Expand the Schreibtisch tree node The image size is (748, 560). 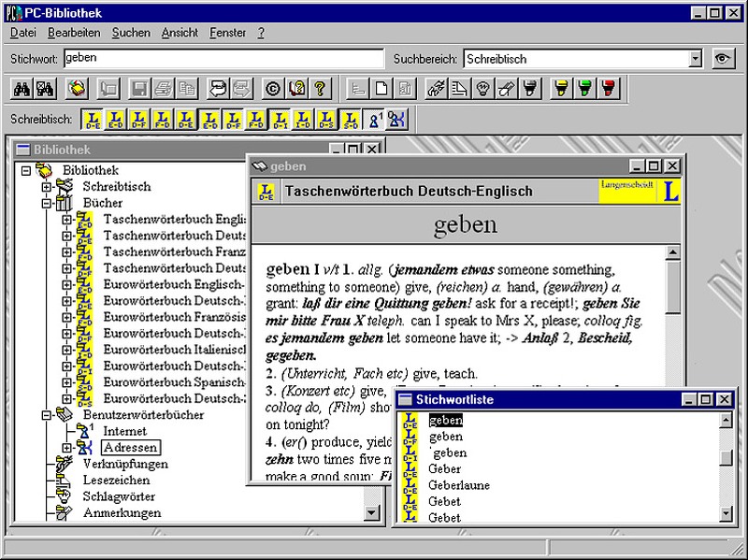tap(46, 186)
